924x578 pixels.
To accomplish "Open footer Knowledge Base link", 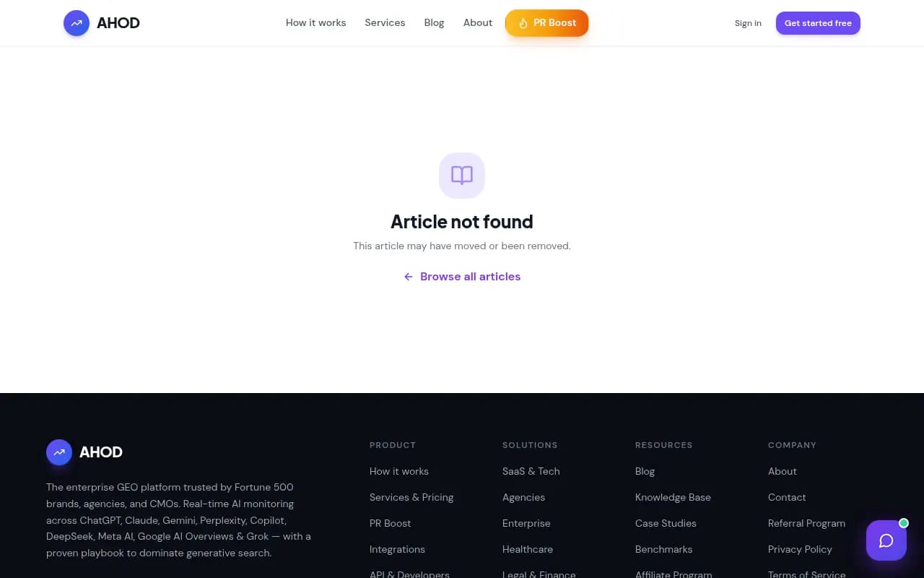I will (x=673, y=497).
